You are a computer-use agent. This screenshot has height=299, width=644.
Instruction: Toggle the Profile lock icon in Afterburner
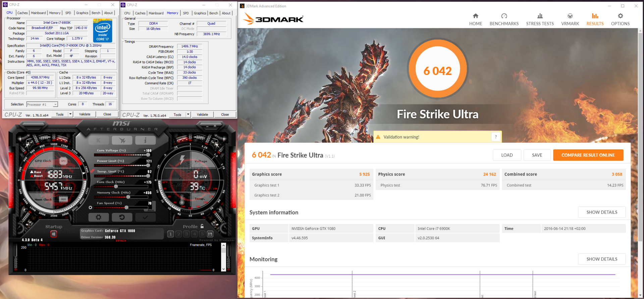coord(202,226)
